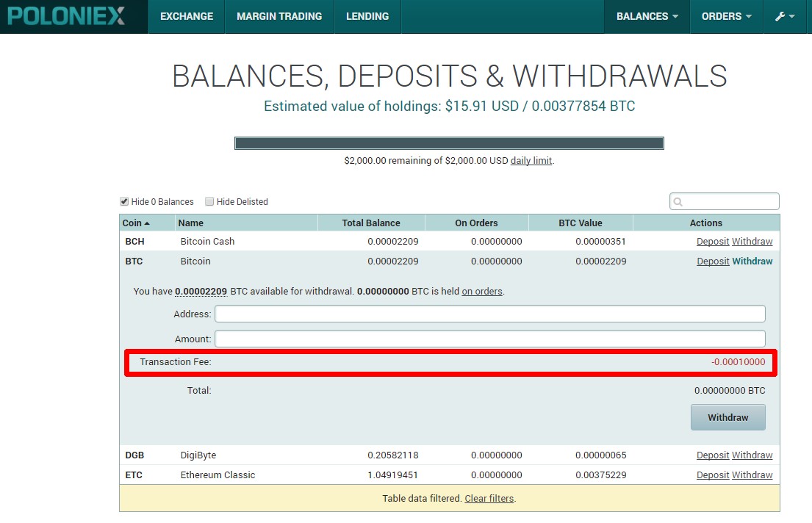Expand the Orders dropdown menu
This screenshot has width=812, height=523.
(726, 16)
